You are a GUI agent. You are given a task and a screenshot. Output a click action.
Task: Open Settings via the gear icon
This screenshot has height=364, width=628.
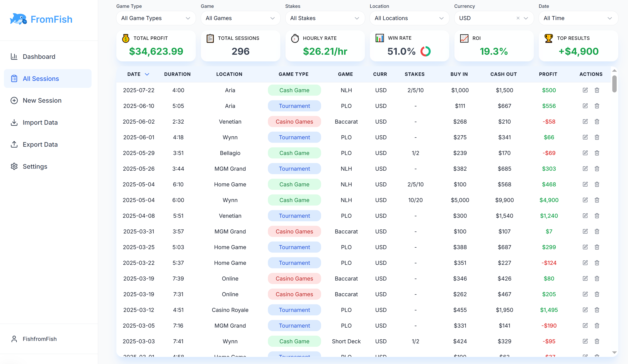14,167
